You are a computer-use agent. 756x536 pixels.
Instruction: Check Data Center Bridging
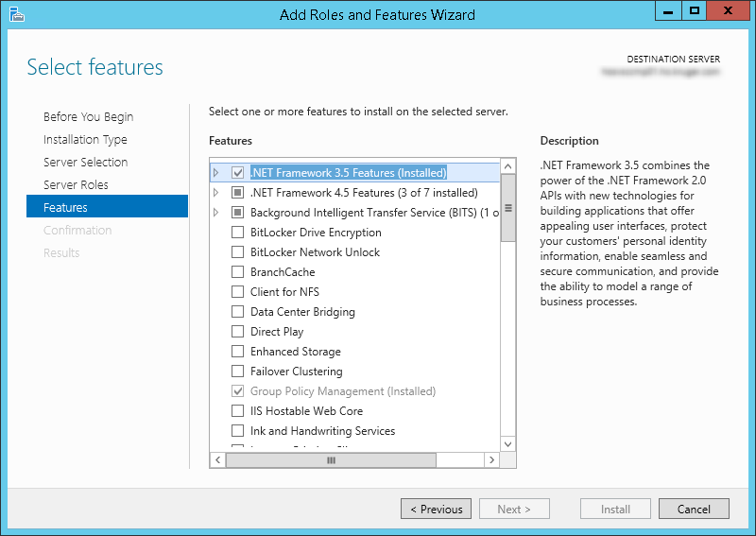click(x=237, y=311)
